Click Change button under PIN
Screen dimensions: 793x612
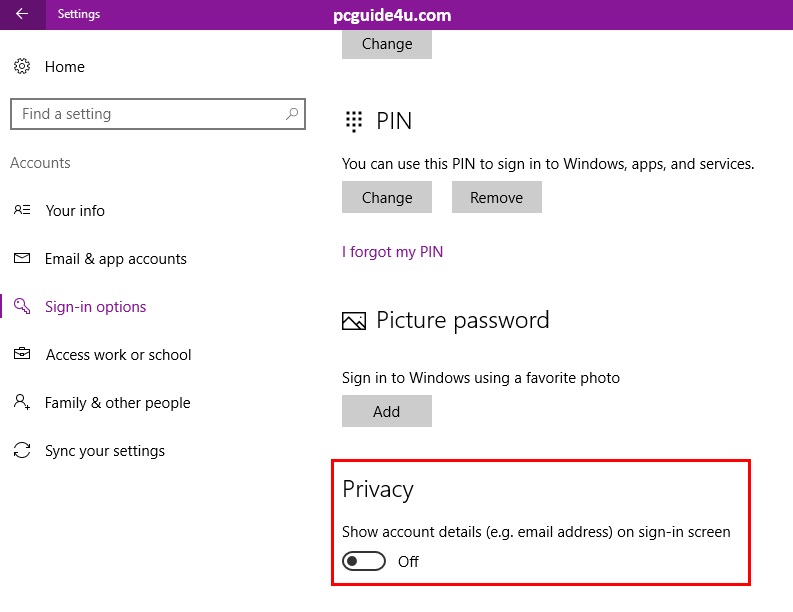(387, 198)
